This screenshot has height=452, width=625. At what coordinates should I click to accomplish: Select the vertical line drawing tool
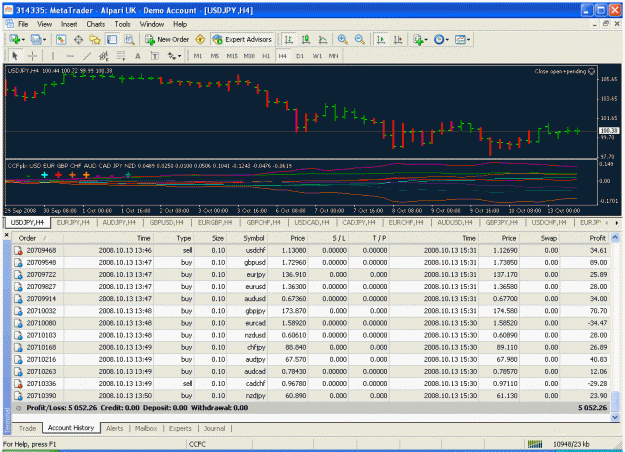tap(52, 56)
